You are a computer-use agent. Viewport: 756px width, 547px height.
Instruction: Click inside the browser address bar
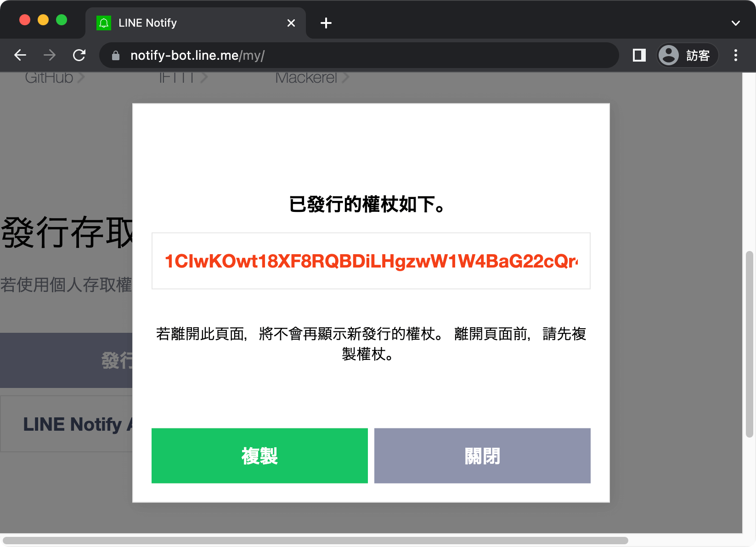[x=322, y=55]
